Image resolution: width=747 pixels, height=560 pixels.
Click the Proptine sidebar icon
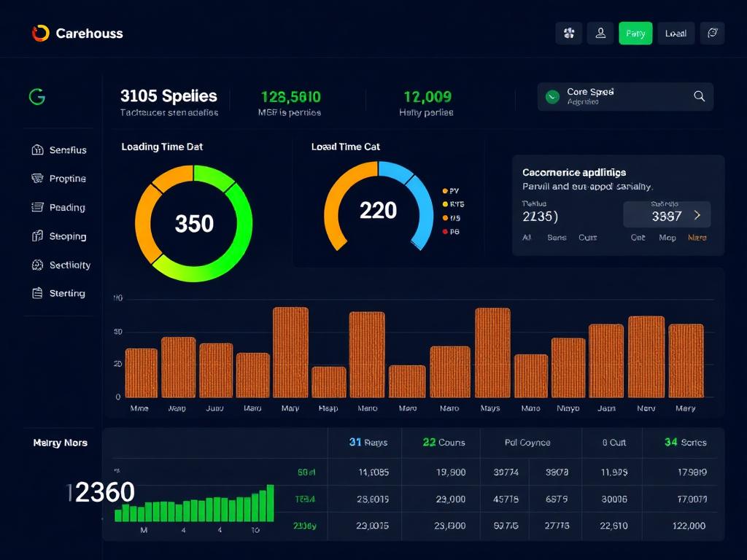[x=38, y=179]
